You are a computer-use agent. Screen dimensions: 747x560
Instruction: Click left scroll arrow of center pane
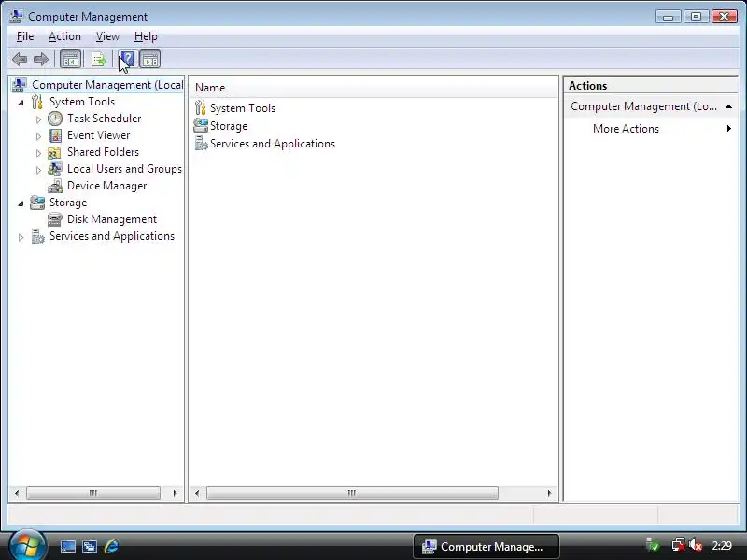(x=197, y=493)
